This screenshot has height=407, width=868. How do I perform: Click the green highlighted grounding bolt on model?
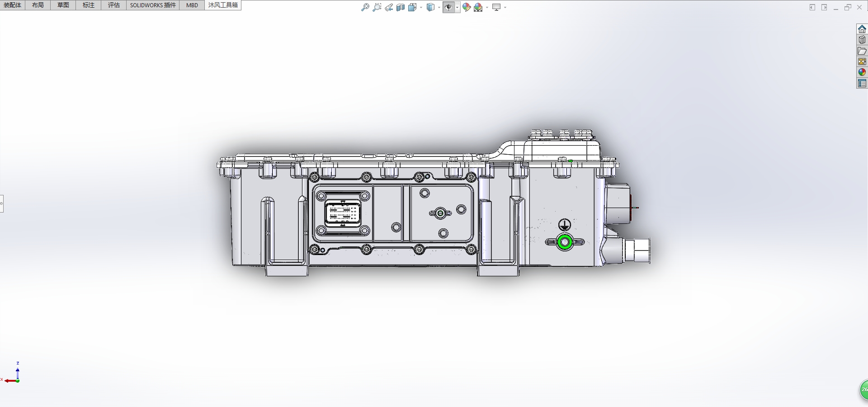tap(564, 242)
